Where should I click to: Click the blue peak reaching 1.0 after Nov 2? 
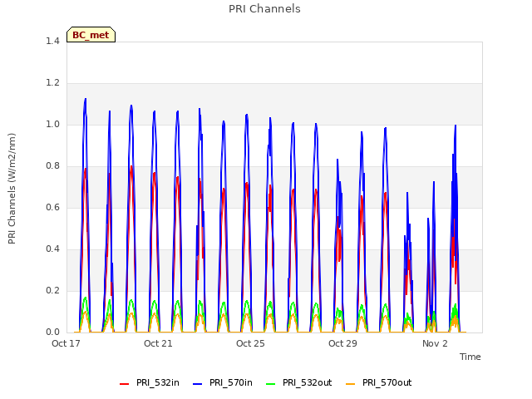(456, 126)
